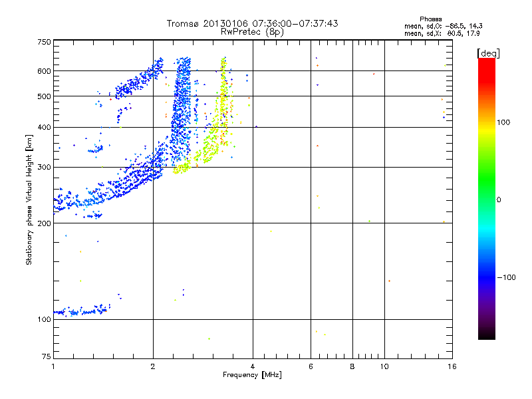Click the '-100' colorbar tick label
The image size is (532, 399).
pyautogui.click(x=506, y=277)
